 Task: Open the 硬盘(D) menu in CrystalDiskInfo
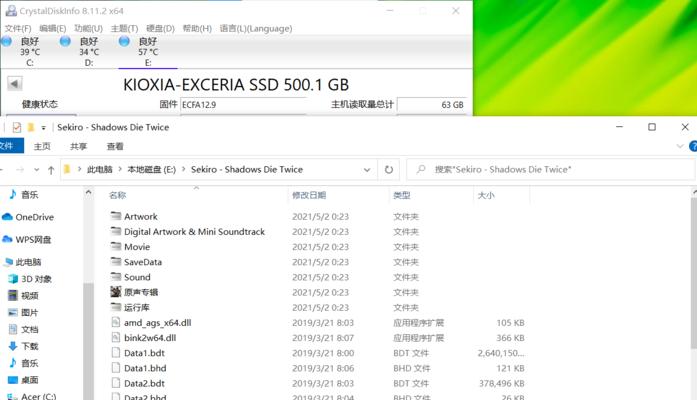pyautogui.click(x=160, y=28)
